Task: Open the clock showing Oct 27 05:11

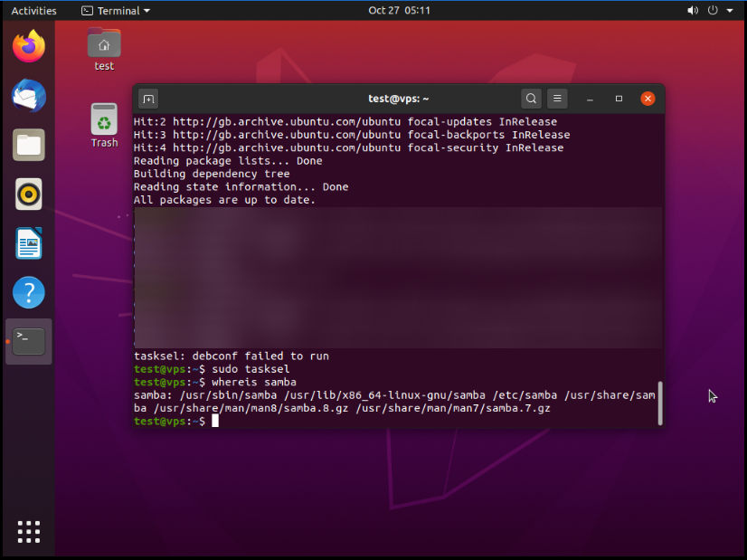Action: 399,11
